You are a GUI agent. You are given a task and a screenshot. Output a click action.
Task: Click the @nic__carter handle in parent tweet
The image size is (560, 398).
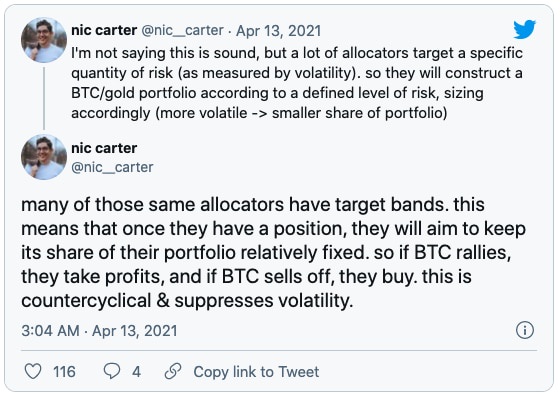pyautogui.click(x=183, y=31)
